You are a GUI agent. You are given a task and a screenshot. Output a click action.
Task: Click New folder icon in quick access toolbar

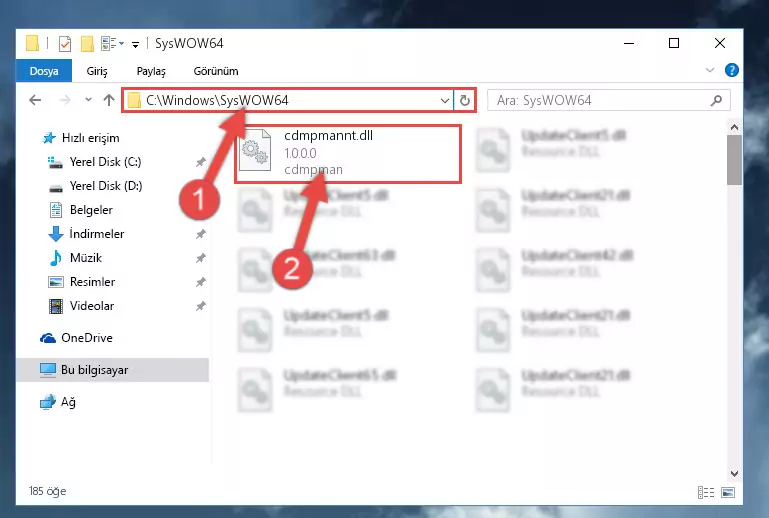point(87,44)
